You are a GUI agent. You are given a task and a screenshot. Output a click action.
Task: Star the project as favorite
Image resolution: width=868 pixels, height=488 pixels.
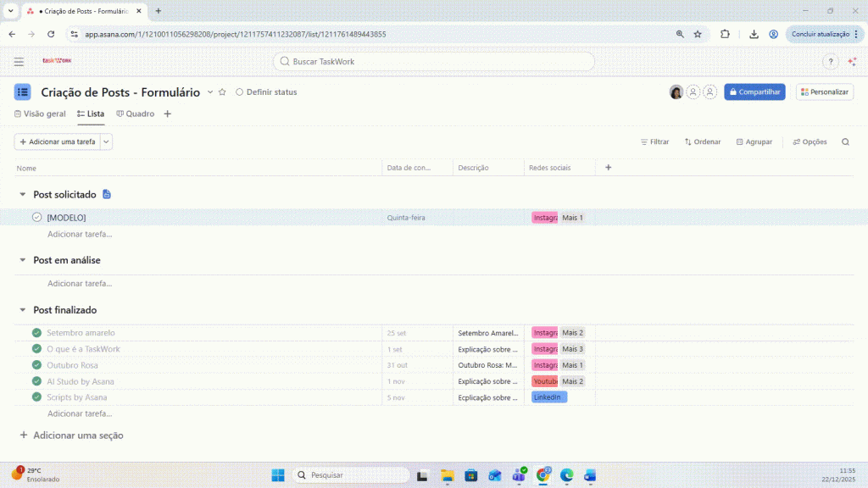(x=222, y=92)
